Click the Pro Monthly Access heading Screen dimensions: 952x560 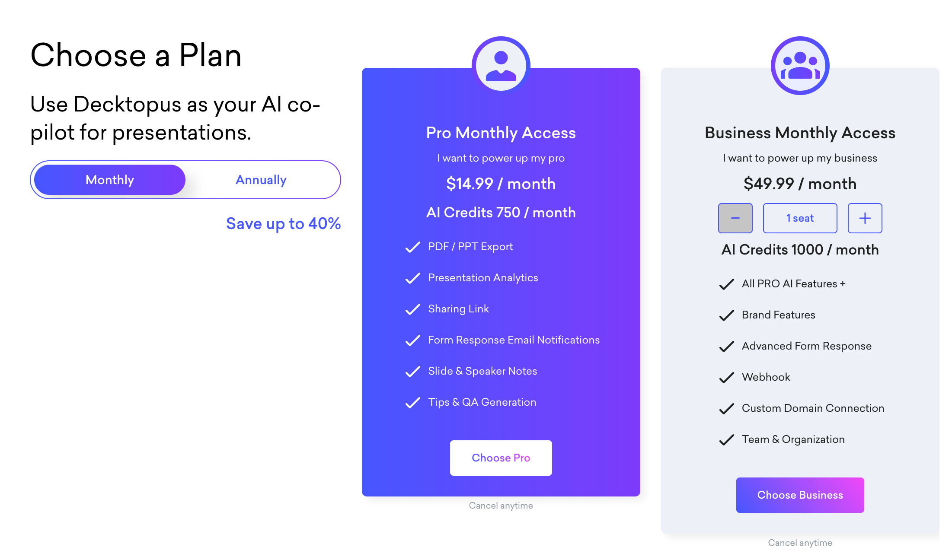[501, 133]
